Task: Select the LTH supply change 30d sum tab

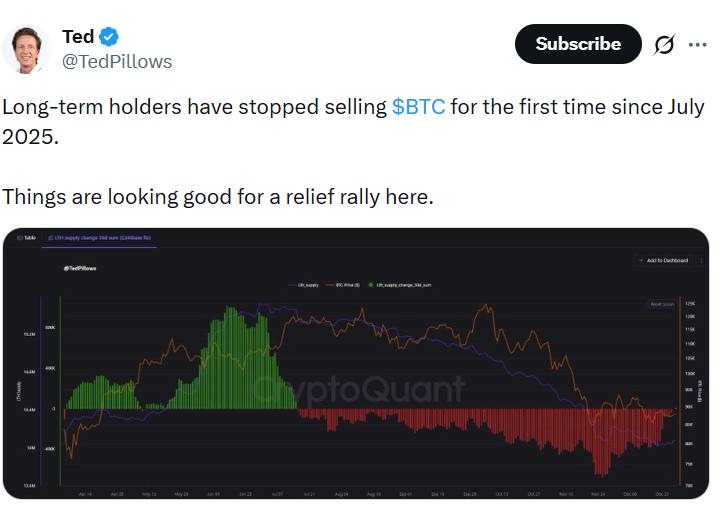Action: click(99, 238)
